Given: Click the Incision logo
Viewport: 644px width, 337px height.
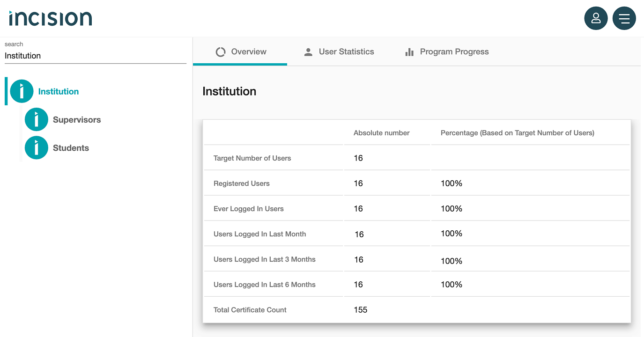Looking at the screenshot, I should coord(51,18).
